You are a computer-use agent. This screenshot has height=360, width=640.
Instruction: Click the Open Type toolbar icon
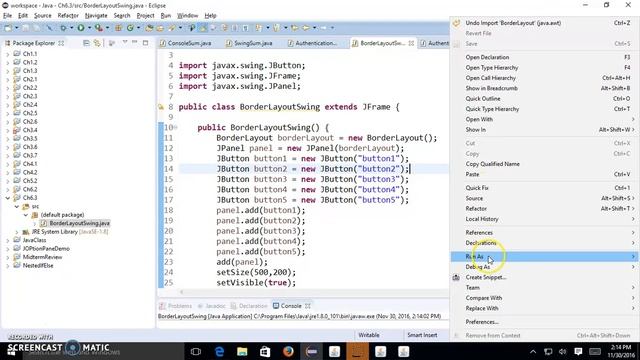coord(149,28)
